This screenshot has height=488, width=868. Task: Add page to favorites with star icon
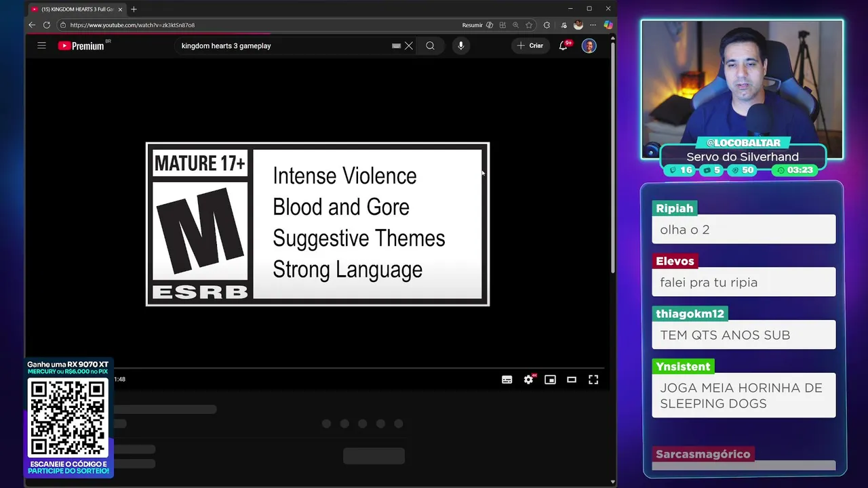coord(528,25)
